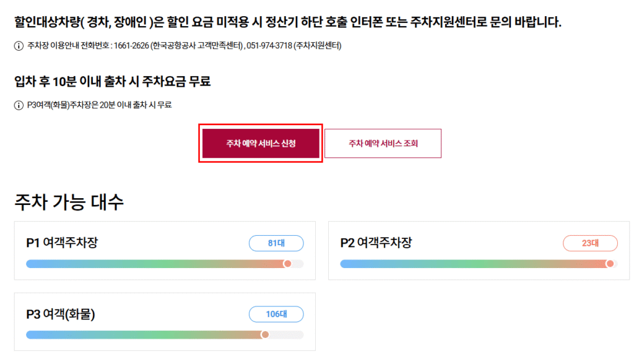Image resolution: width=634 pixels, height=364 pixels.
Task: Select the P1 여객주차장 title
Action: pos(62,243)
